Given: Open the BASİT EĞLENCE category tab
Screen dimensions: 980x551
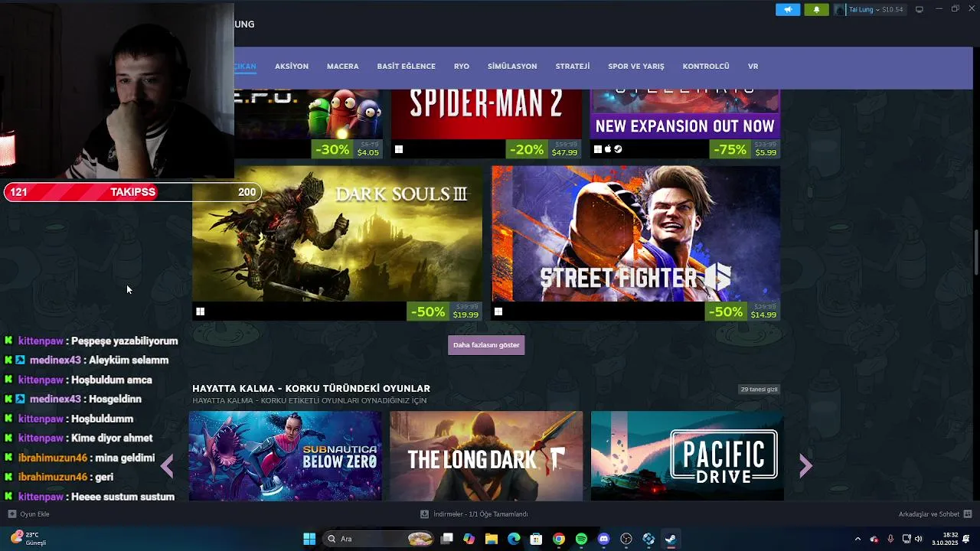Looking at the screenshot, I should click(406, 67).
